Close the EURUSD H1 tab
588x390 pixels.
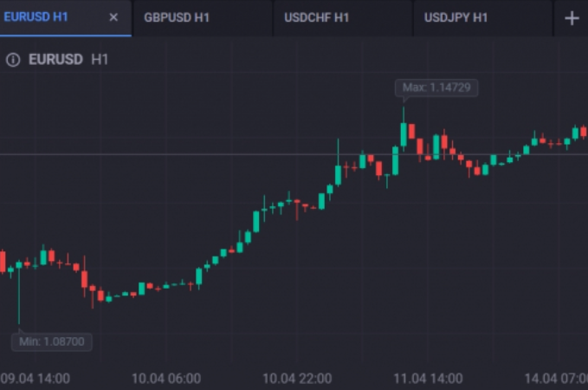pyautogui.click(x=113, y=17)
